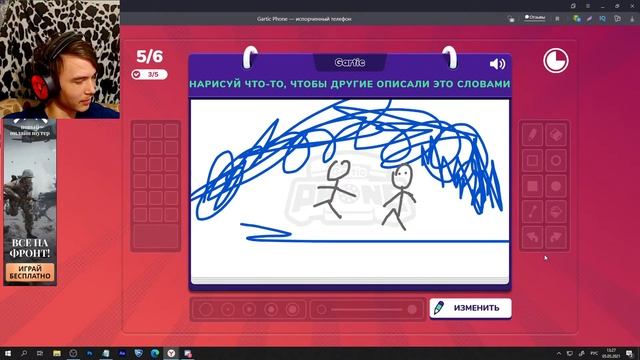Screen dimensions: 640x360
Task: Open the custom color box below palette
Action: click(156, 236)
